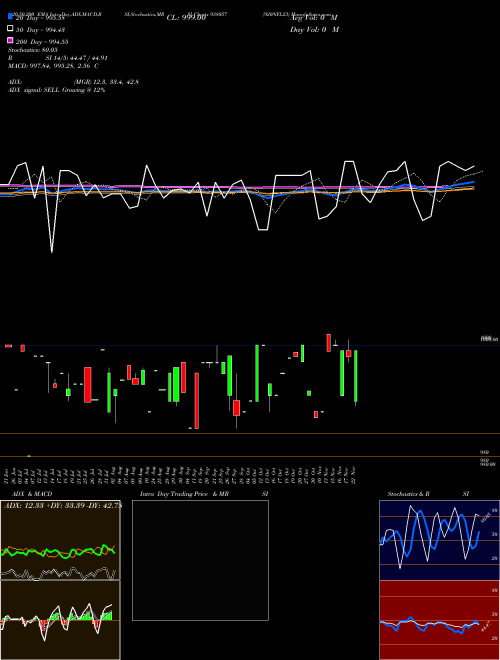Select the '200 Day = 994.35' label
Image resolution: width=500 pixels, height=660 pixels.
click(42, 42)
